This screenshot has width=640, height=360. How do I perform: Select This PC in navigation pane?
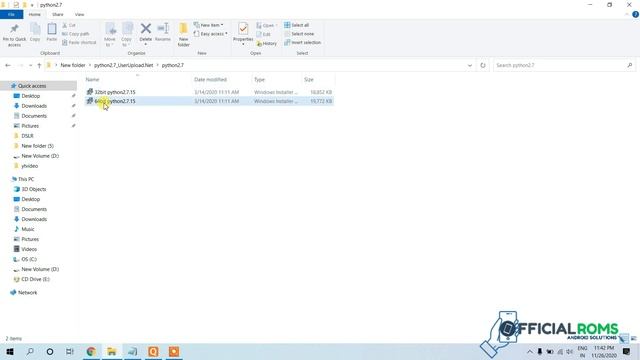(x=26, y=179)
